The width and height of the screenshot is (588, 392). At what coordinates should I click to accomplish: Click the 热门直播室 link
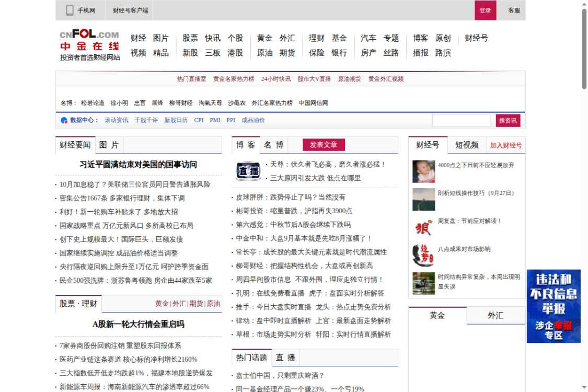[x=192, y=79]
